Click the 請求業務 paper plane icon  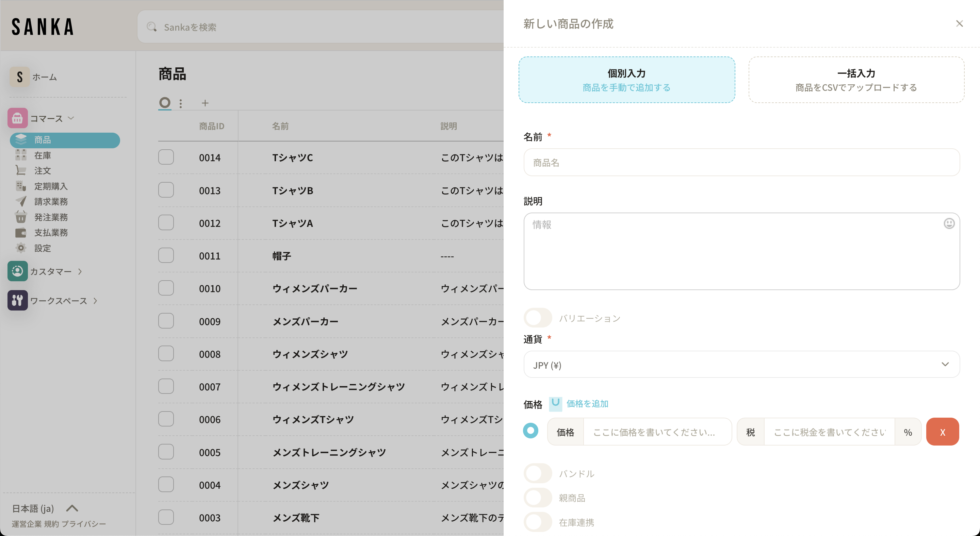[x=21, y=201]
